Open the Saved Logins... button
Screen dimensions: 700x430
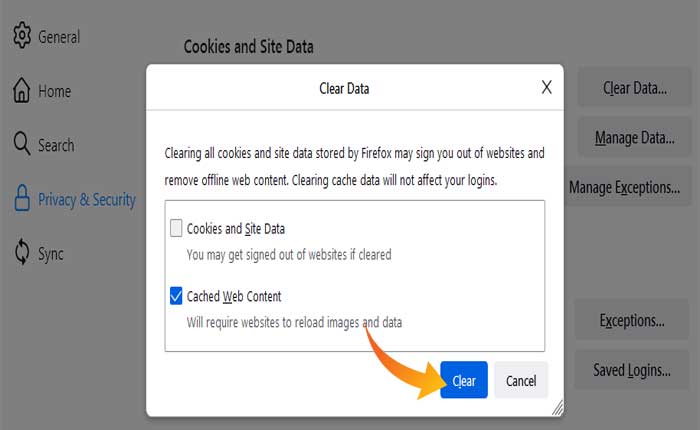631,370
